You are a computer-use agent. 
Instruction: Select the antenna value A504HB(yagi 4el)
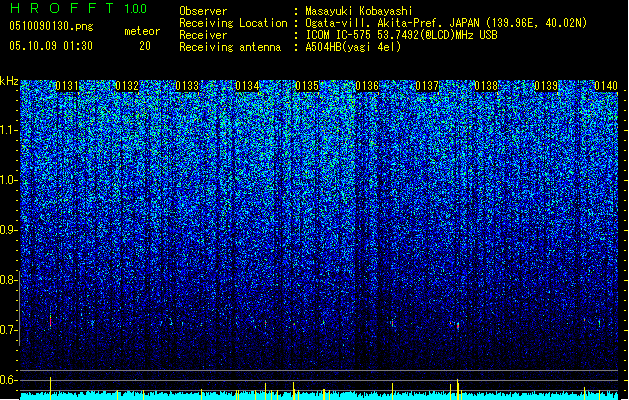click(353, 47)
